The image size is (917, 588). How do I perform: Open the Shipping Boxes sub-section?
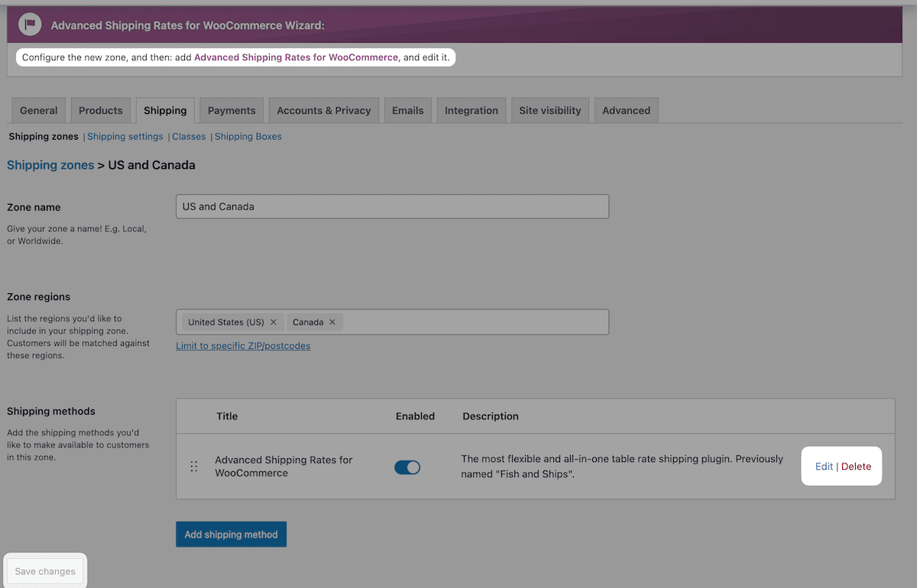[x=248, y=137]
